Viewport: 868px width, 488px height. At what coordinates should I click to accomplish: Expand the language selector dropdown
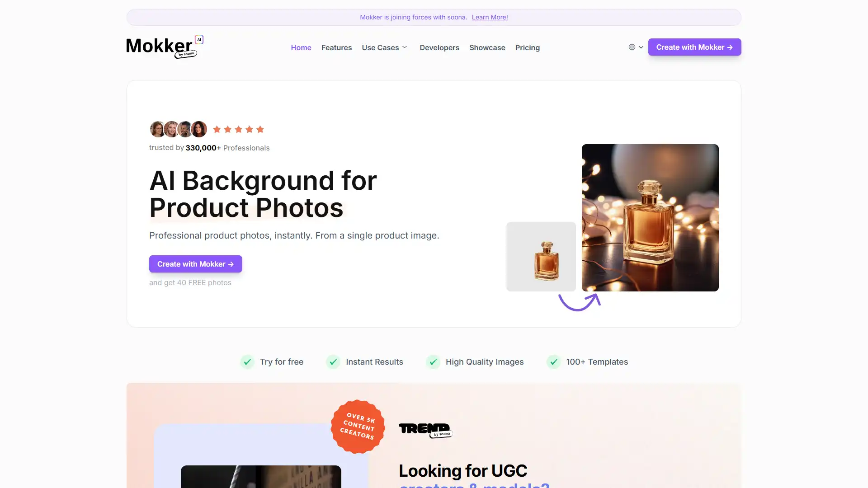pyautogui.click(x=635, y=47)
